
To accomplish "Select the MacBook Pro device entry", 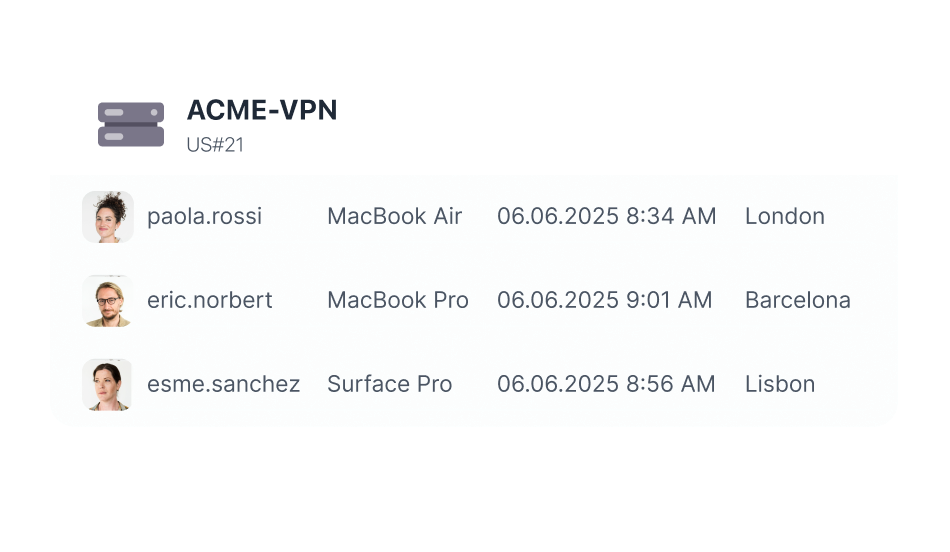I will [x=397, y=301].
